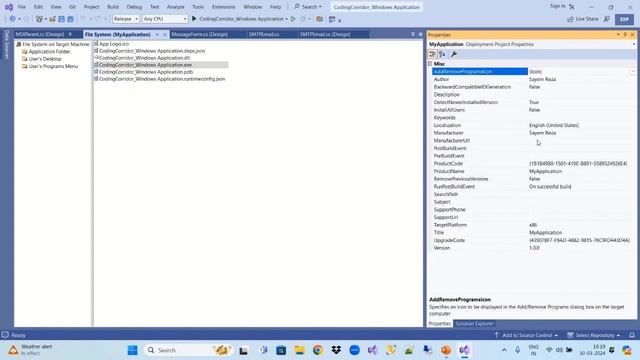Switch to the SMTPEmail.cs tab
The width and height of the screenshot is (640, 360).
[x=264, y=34]
